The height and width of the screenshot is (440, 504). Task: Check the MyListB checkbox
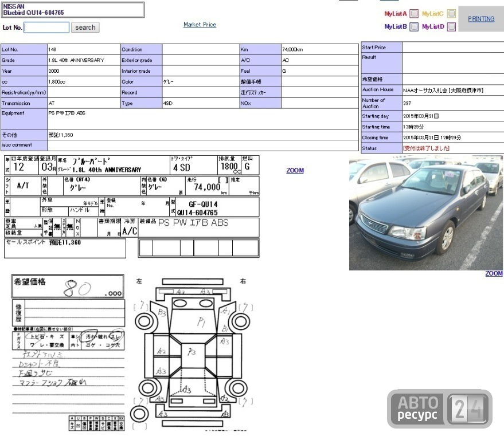coord(415,26)
